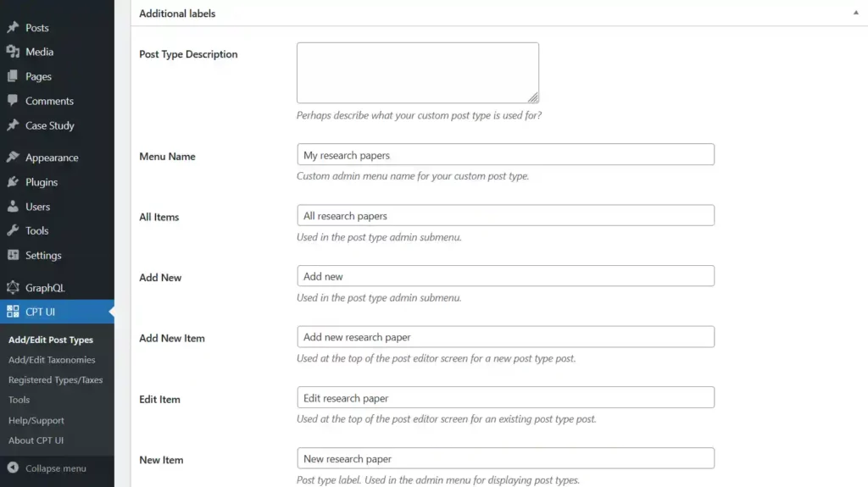The image size is (868, 487).
Task: Focus the Menu Name input field
Action: click(x=505, y=154)
